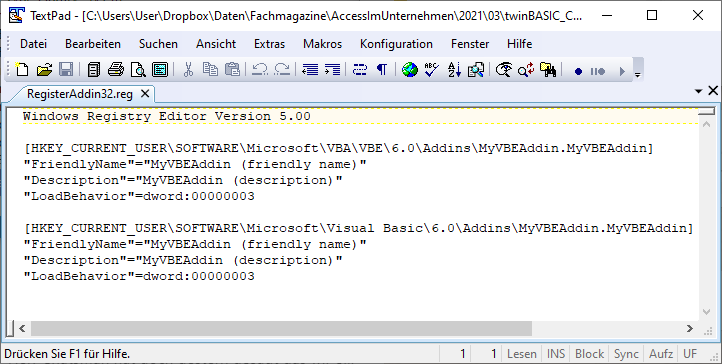Click the Redo arrow icon
Image resolution: width=722 pixels, height=364 pixels.
click(282, 70)
